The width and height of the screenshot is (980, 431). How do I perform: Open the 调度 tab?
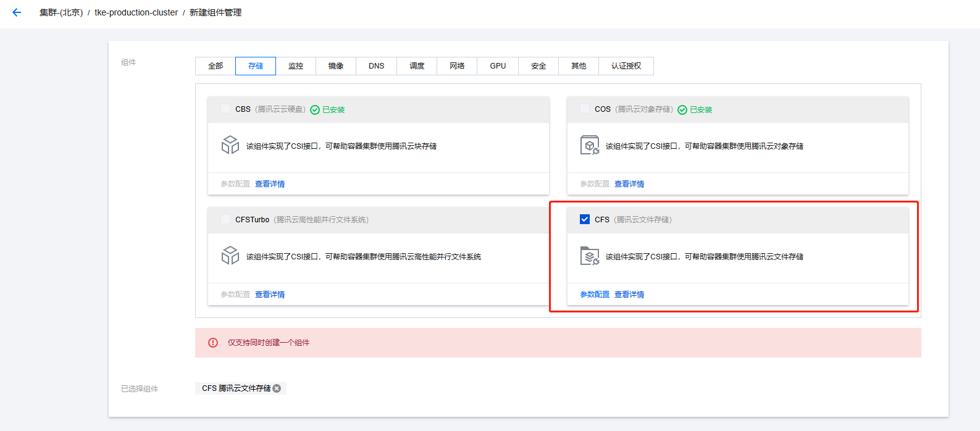point(417,66)
